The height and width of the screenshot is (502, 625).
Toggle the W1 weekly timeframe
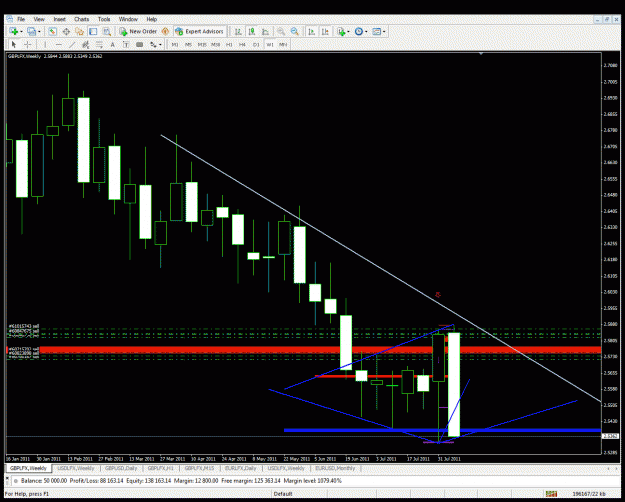pos(270,45)
